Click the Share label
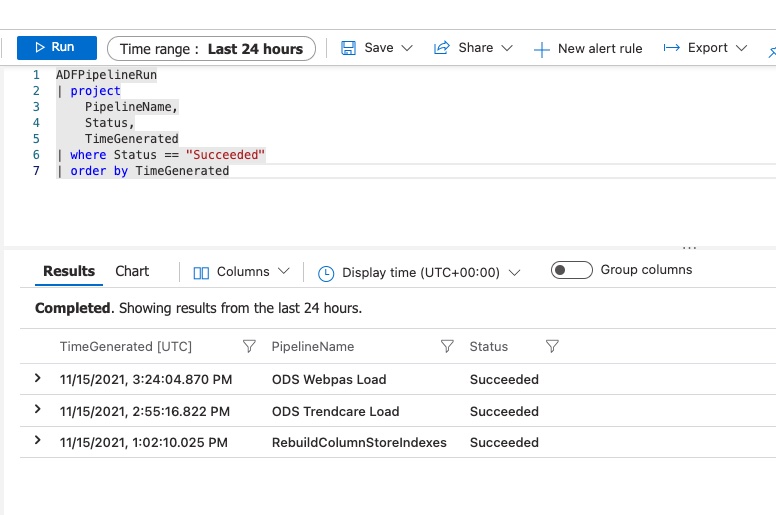Image resolution: width=776 pixels, height=515 pixels. [x=476, y=47]
